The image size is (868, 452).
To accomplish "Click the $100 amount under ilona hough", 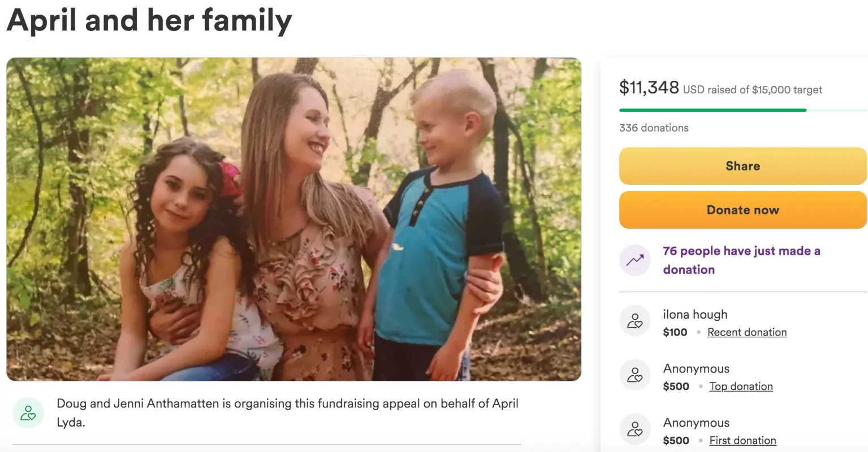I will pyautogui.click(x=675, y=332).
